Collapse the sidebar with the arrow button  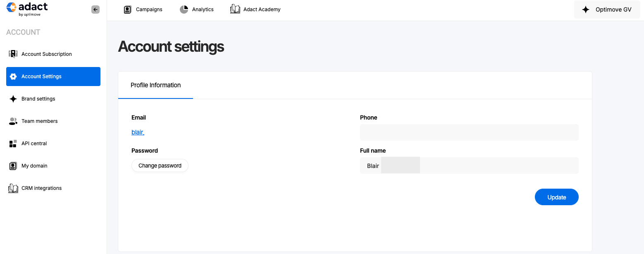click(x=95, y=9)
